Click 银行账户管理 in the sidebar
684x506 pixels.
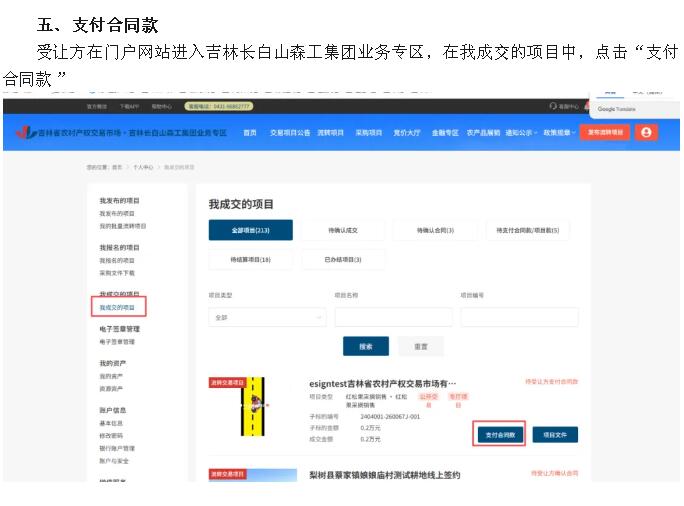117,448
